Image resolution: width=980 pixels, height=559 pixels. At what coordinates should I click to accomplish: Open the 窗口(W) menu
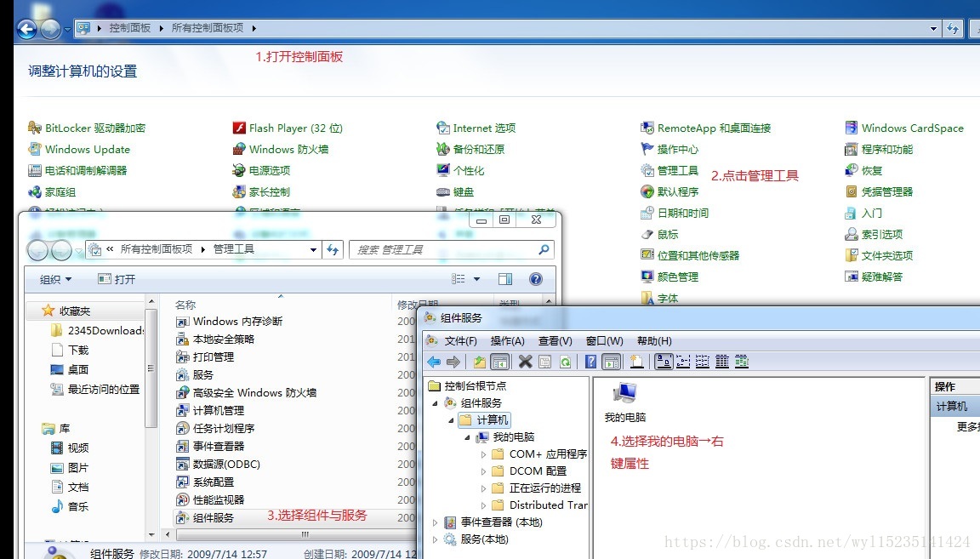pyautogui.click(x=604, y=341)
